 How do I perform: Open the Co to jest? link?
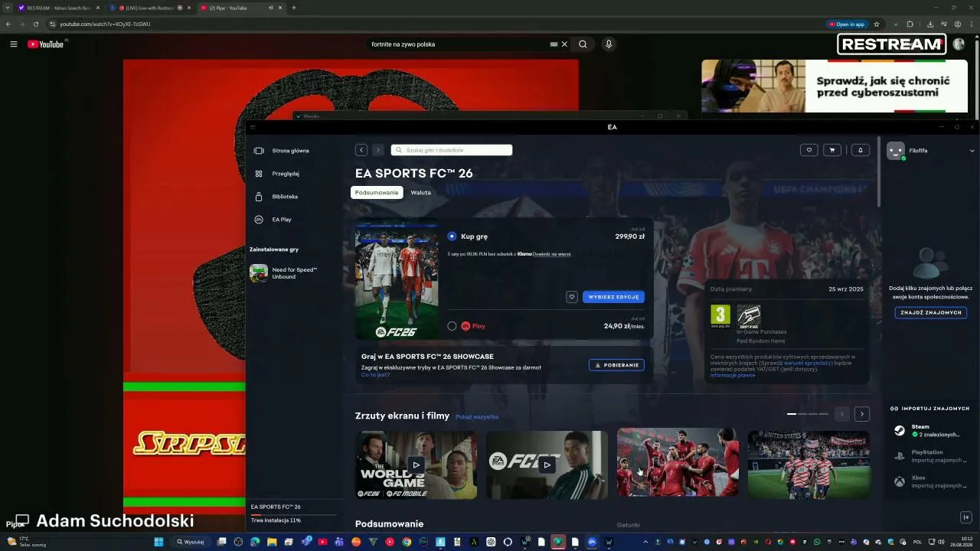(375, 375)
